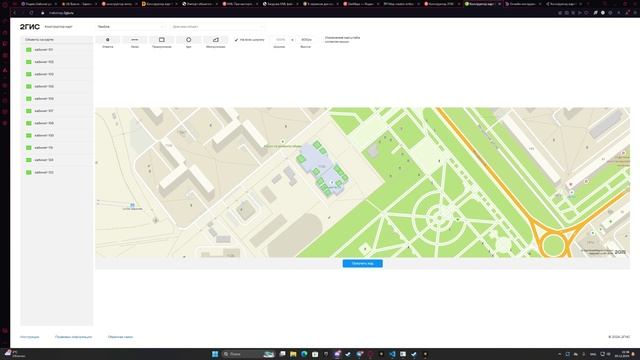640x360 pixels.
Task: Open Microsoft Edge from the taskbar
Action: [x=304, y=354]
